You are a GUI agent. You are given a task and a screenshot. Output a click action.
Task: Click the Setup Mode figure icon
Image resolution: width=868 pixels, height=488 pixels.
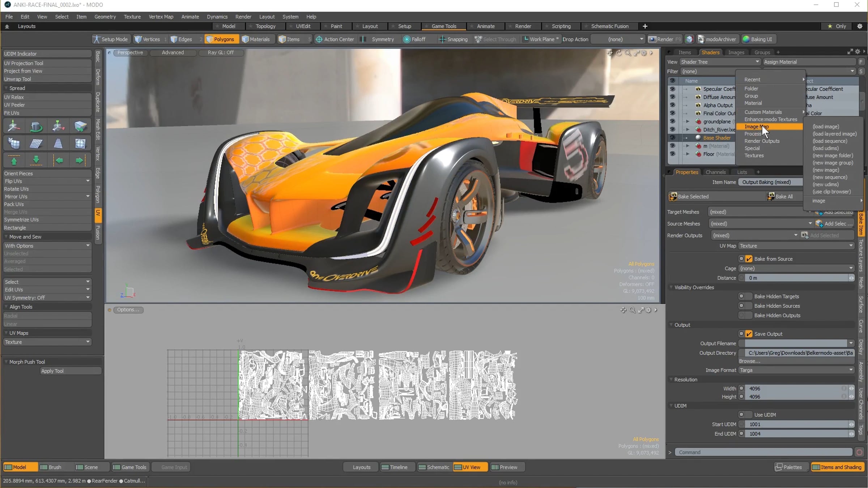(96, 39)
